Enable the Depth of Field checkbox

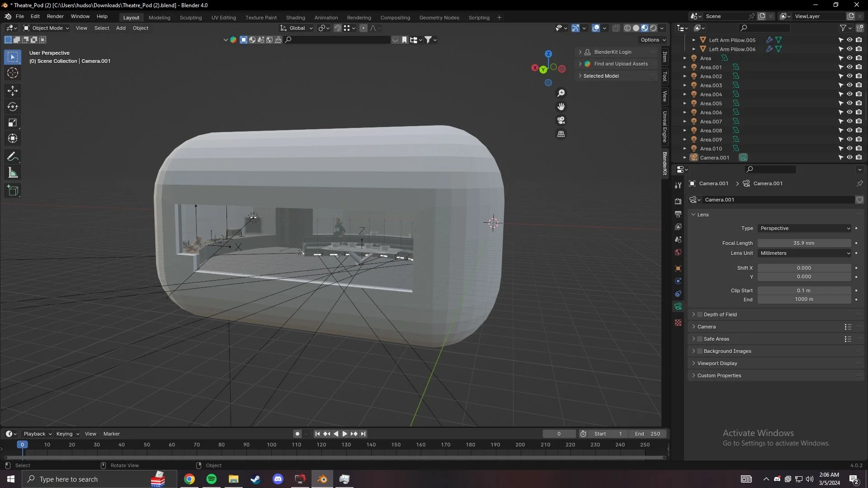click(700, 314)
